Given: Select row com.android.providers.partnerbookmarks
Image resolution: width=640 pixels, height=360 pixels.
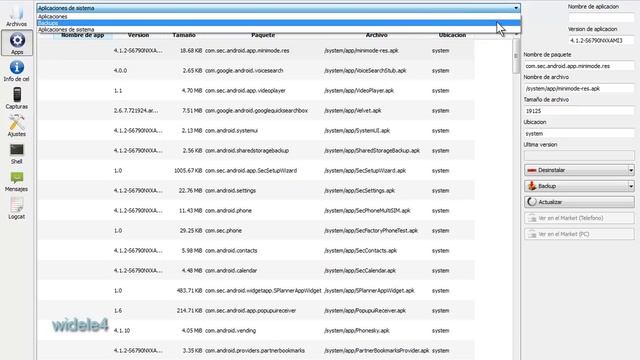Looking at the screenshot, I should (256, 351).
